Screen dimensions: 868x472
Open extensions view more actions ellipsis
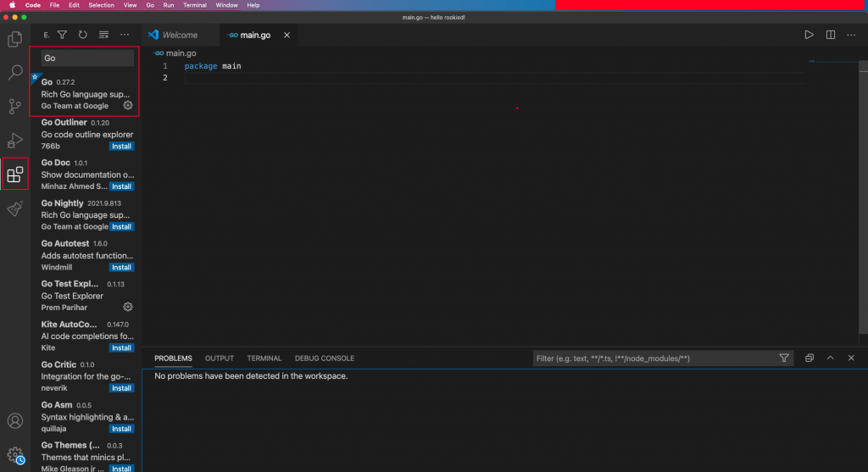(x=125, y=35)
